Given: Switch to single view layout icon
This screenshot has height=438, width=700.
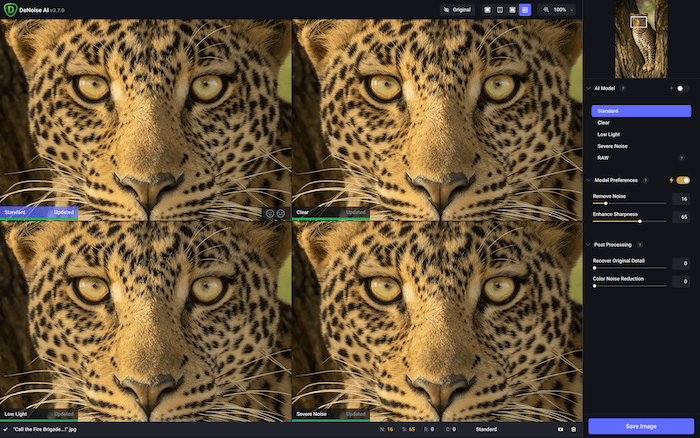Looking at the screenshot, I should click(x=487, y=9).
